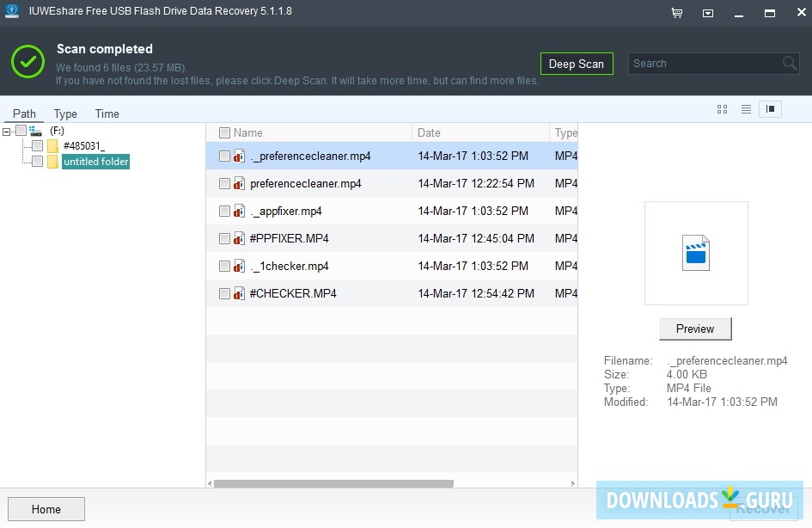Screen dimensions: 812x528
Task: Check the untitled folder checkbox
Action: 38,161
